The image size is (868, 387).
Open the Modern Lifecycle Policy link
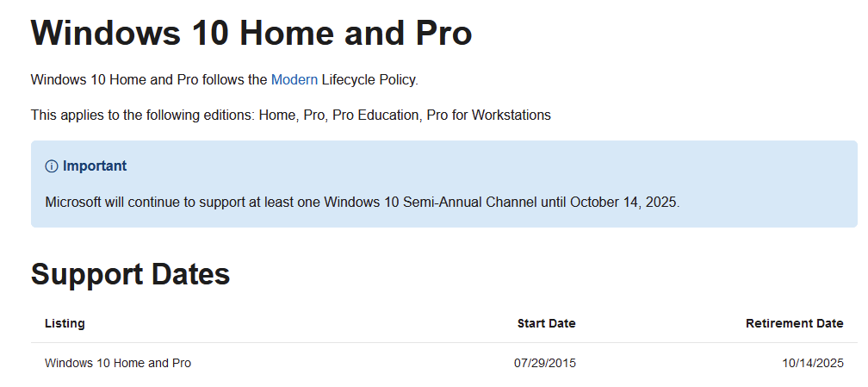point(294,80)
